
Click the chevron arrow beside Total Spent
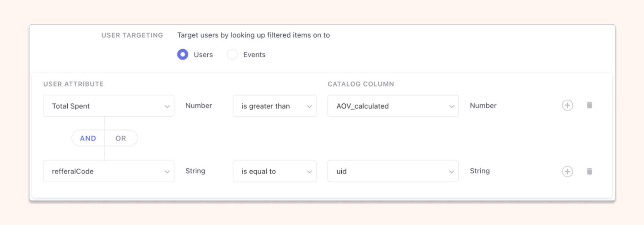(167, 106)
